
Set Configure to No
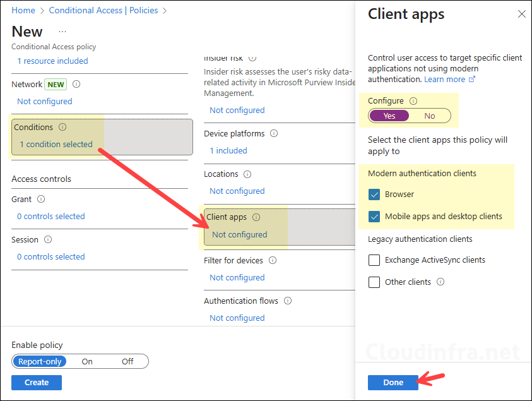429,116
